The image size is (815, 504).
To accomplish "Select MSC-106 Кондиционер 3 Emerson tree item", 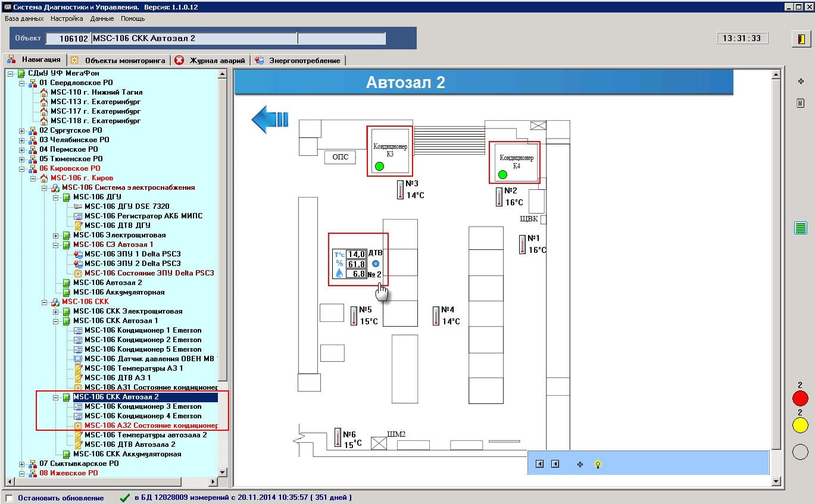I will (x=143, y=406).
